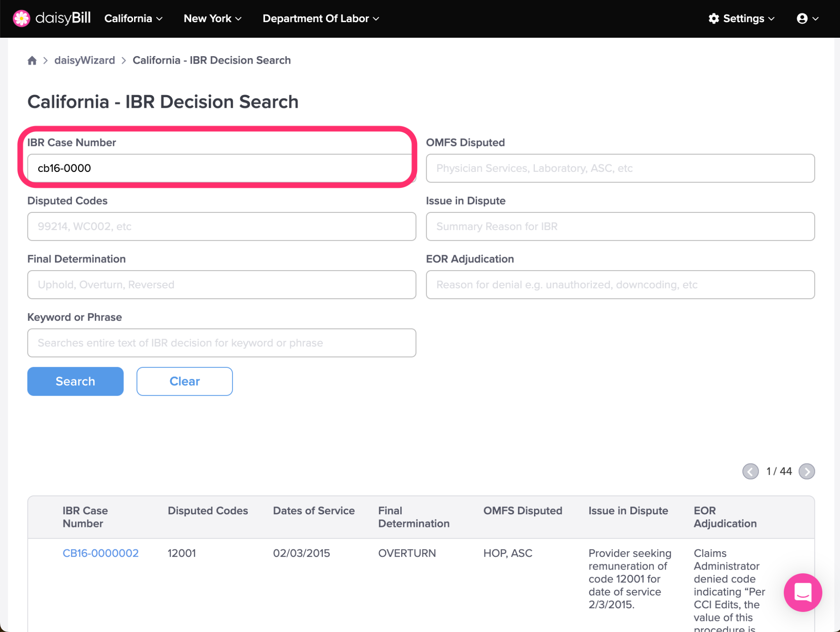
Task: Focus the Disputed Codes input field
Action: pyautogui.click(x=221, y=226)
